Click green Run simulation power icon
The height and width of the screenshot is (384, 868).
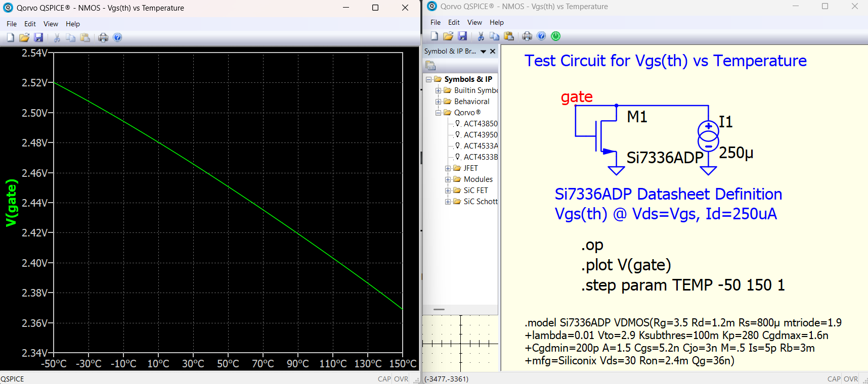tap(556, 36)
